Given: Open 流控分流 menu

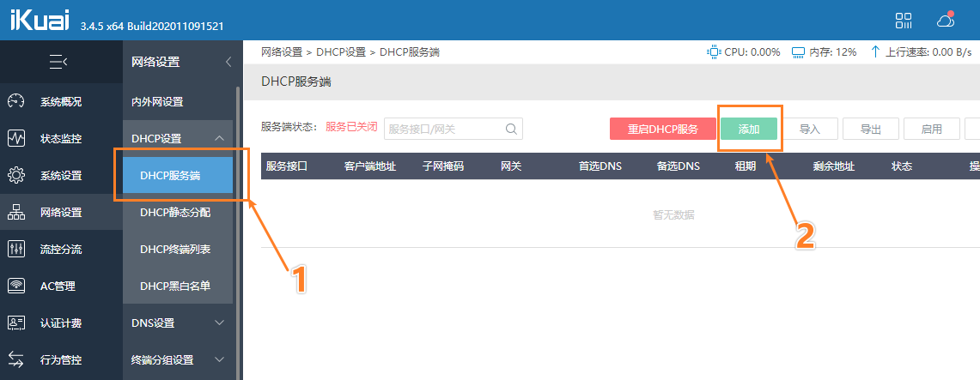Looking at the screenshot, I should 61,249.
